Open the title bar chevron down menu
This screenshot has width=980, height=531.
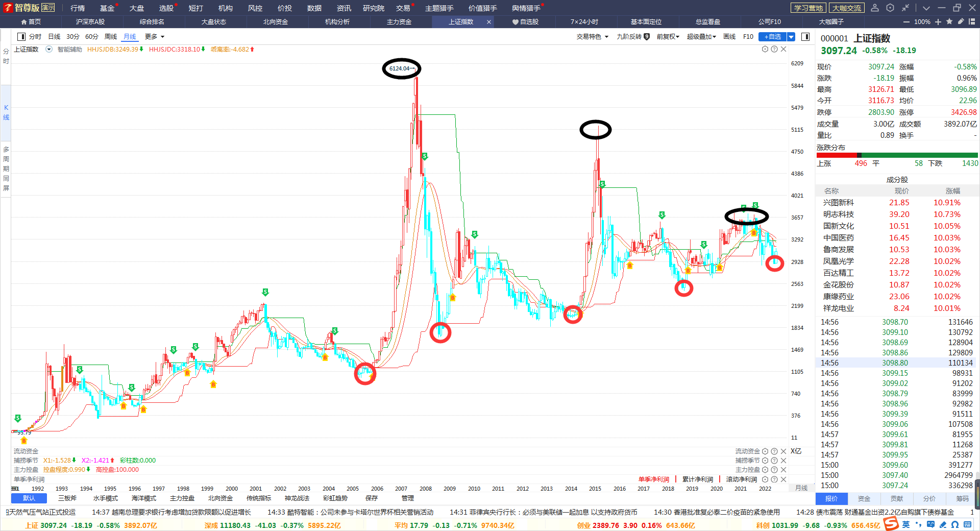(x=926, y=8)
